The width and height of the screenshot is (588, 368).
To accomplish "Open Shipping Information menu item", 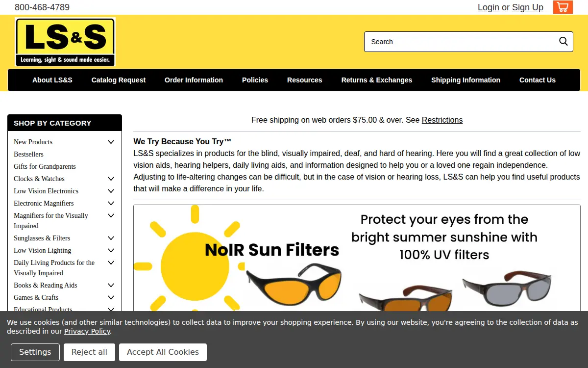I will point(465,80).
